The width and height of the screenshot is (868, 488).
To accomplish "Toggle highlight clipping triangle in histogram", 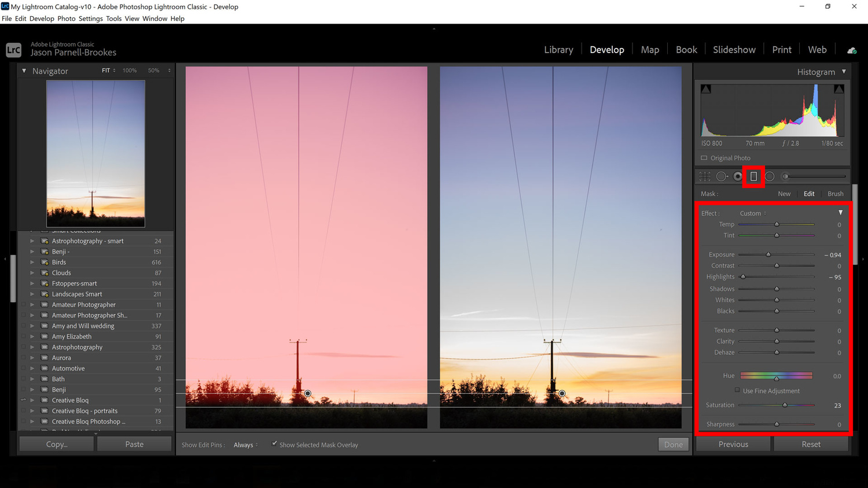I will pos(838,89).
